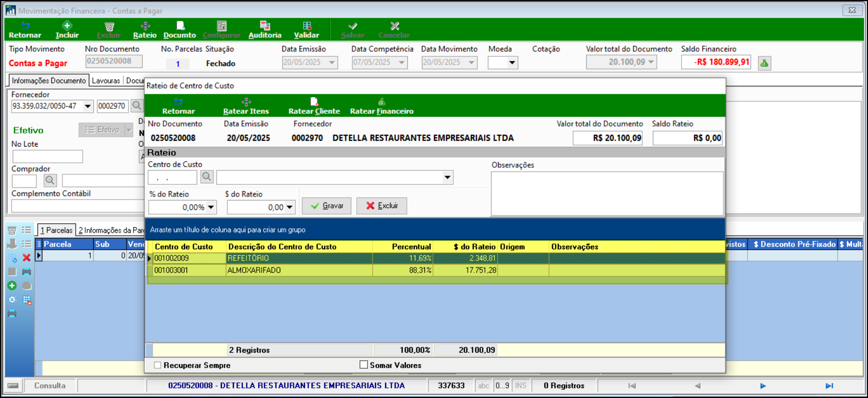Click cell 001003001 in rateio grid

(189, 271)
